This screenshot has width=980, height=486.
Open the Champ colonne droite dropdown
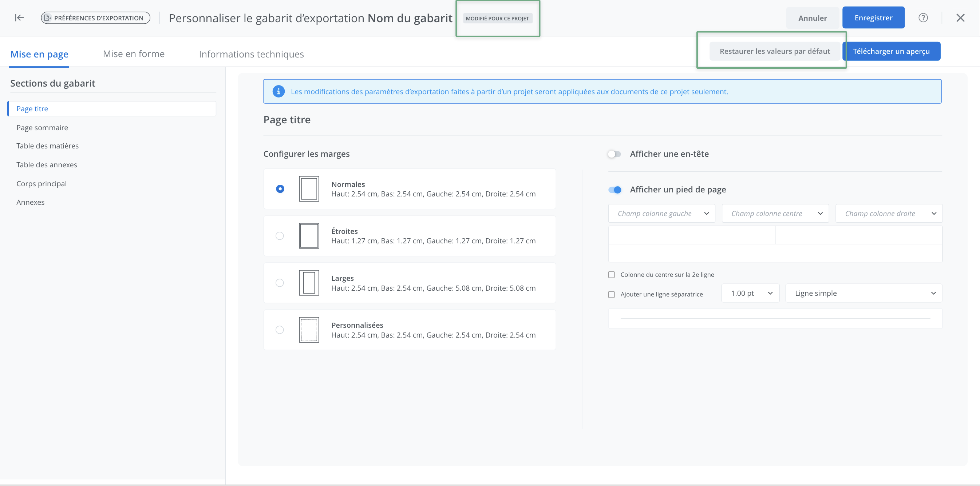tap(889, 213)
